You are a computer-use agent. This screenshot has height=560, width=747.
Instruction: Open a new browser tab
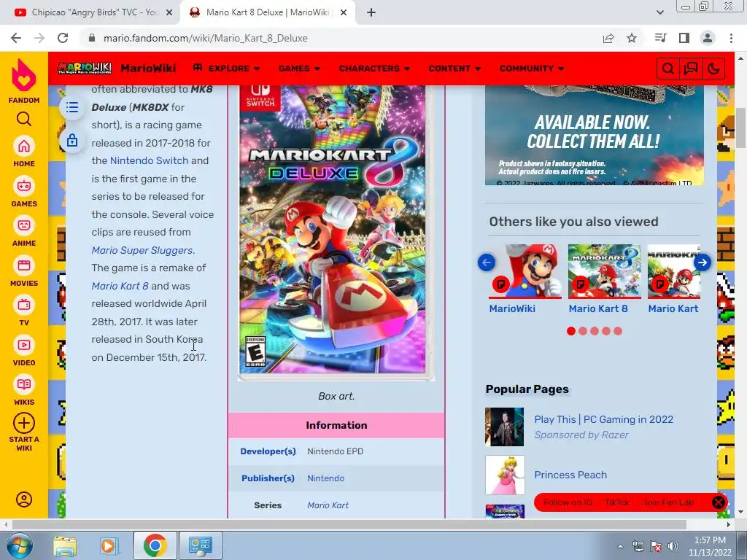click(371, 12)
